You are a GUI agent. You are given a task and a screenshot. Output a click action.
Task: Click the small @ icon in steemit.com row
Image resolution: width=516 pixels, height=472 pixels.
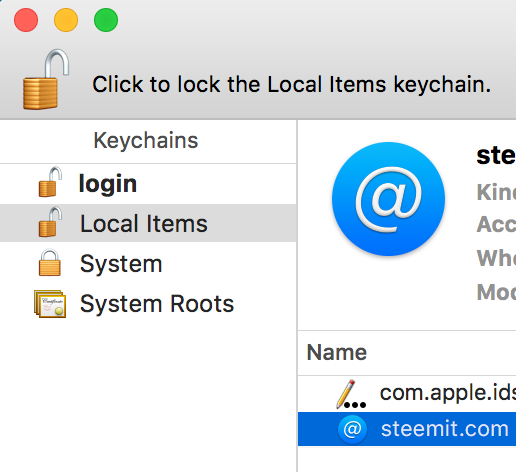[352, 429]
